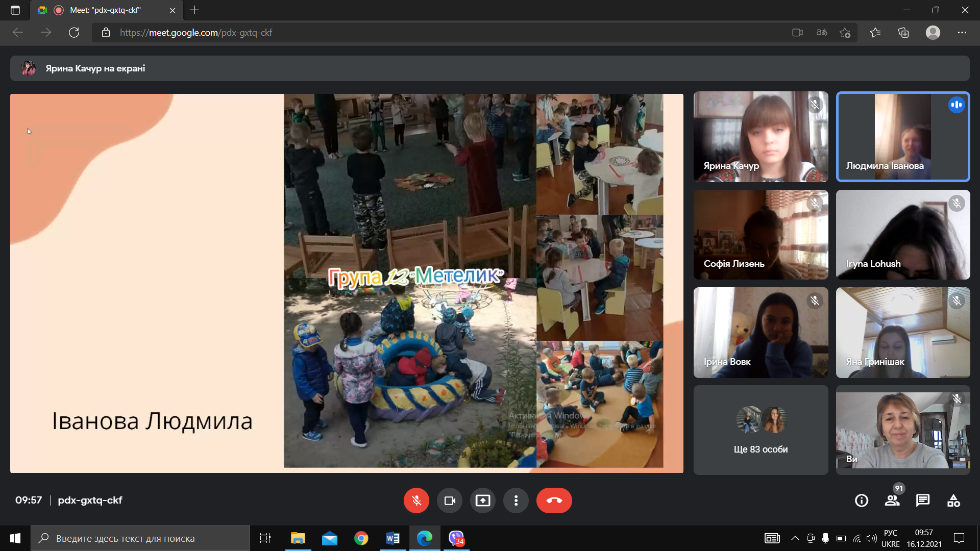The height and width of the screenshot is (551, 980).
Task: Open the chat with everyone panel
Action: click(923, 500)
